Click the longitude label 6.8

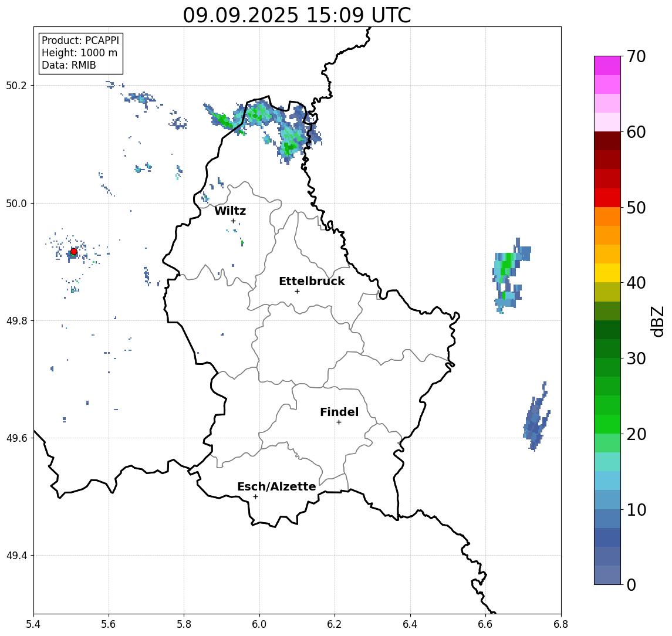coord(560,624)
